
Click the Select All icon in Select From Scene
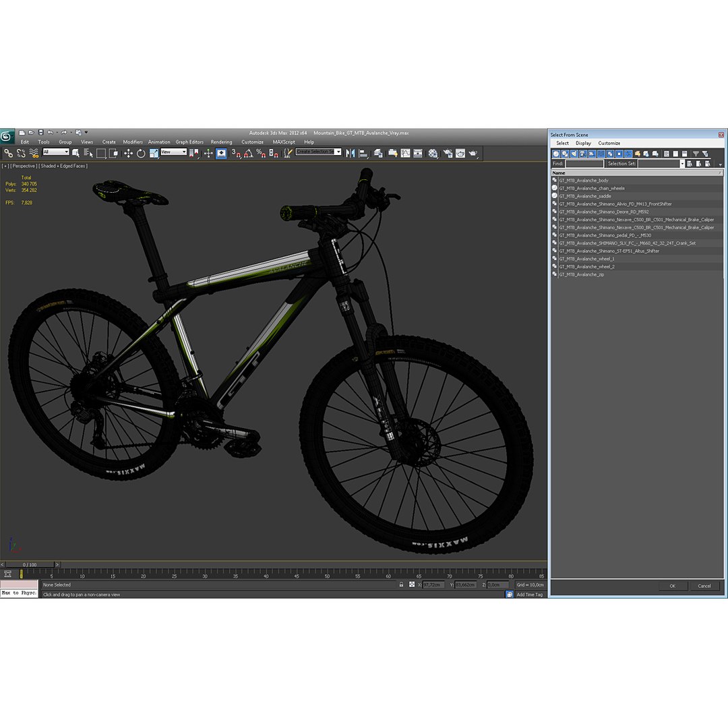click(666, 154)
